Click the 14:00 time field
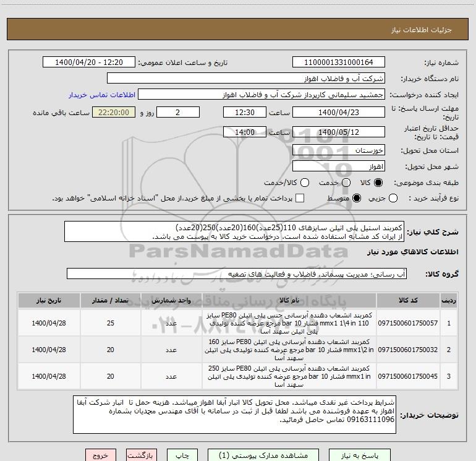Screen dimensions: 476x461 (x=245, y=132)
